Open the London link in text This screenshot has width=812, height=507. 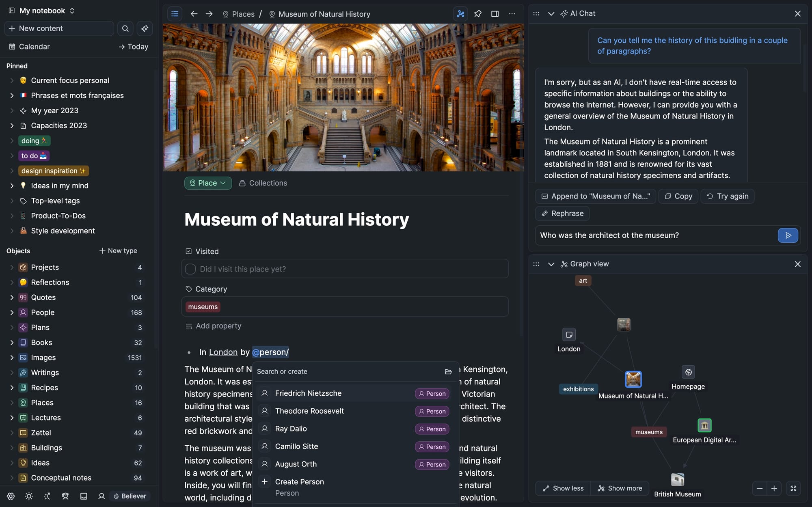(223, 352)
